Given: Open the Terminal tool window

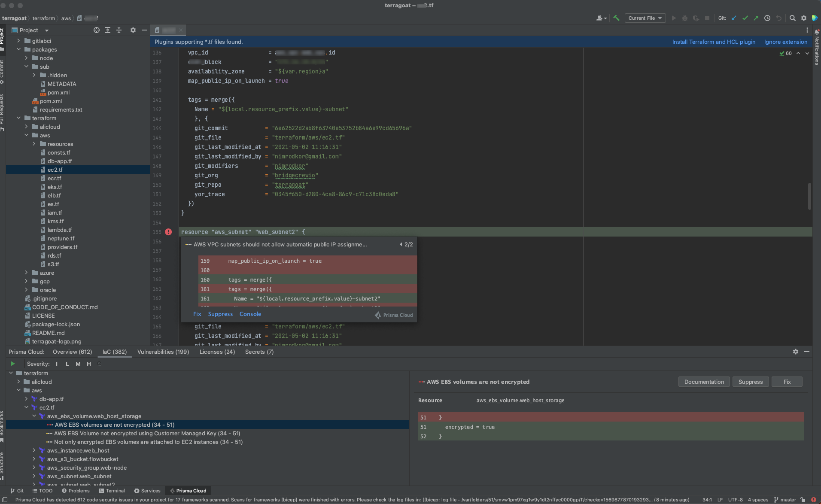Looking at the screenshot, I should click(x=112, y=491).
